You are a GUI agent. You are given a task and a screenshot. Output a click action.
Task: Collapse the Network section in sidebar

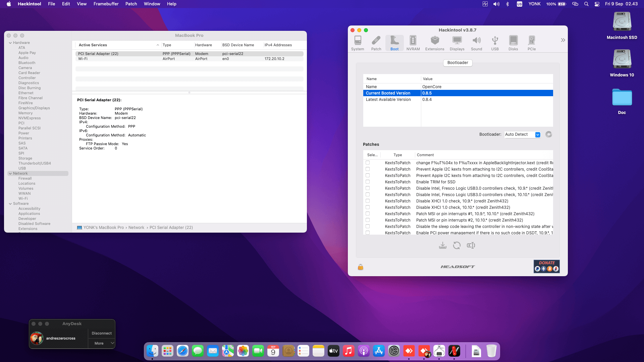click(x=10, y=174)
